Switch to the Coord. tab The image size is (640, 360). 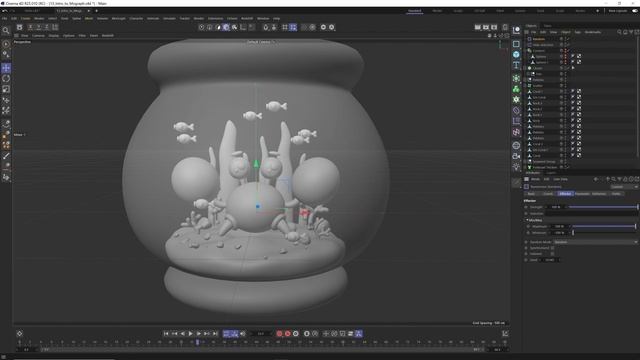[548, 194]
